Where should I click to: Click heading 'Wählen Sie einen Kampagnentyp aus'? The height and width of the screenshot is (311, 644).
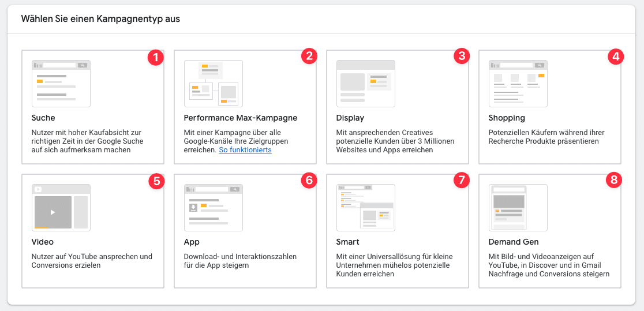coord(100,19)
